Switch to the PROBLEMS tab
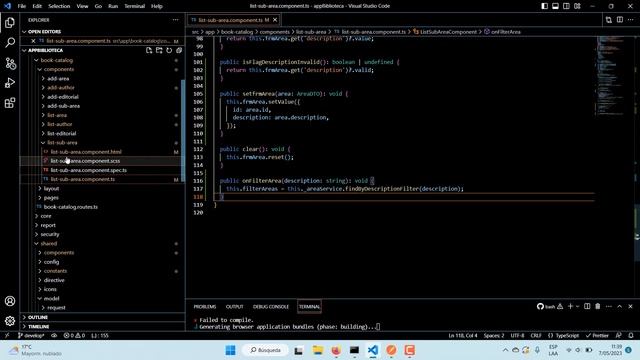 (205, 307)
